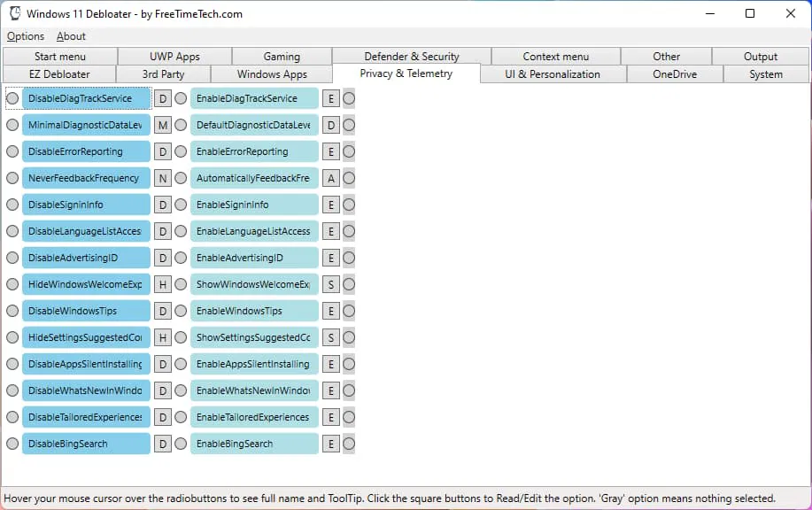Click the A button beside AutomaticallyFeedbackFrequency
Image resolution: width=812 pixels, height=510 pixels.
pos(331,178)
